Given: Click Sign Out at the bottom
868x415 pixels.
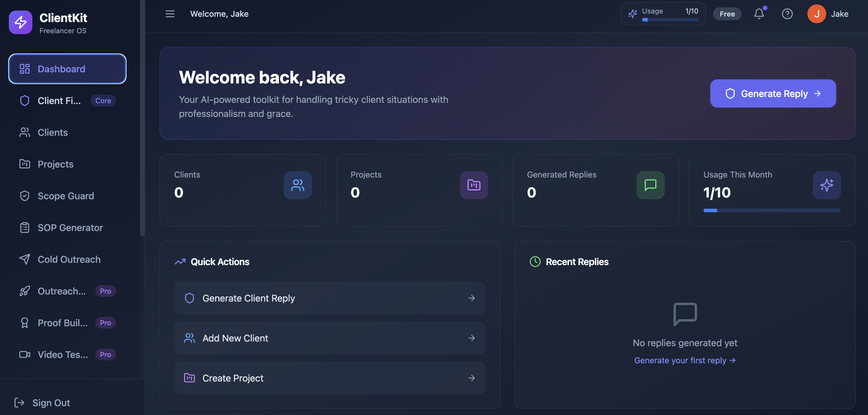Looking at the screenshot, I should pyautogui.click(x=51, y=403).
